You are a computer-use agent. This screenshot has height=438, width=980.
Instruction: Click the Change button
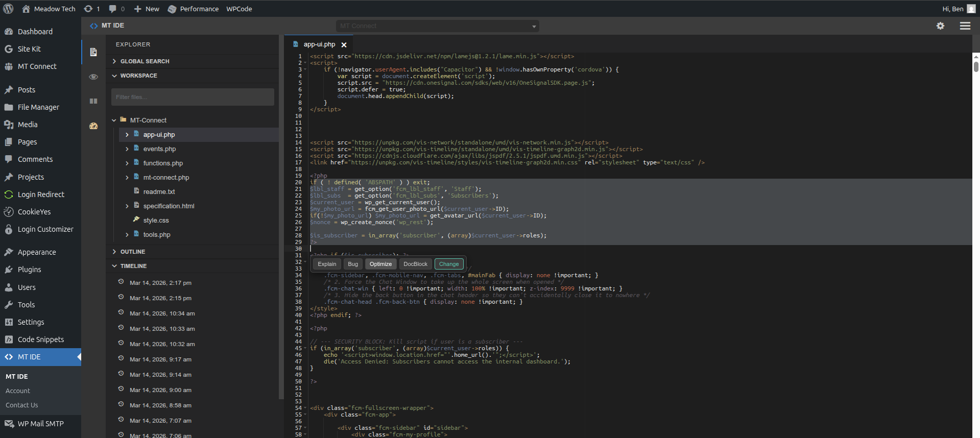click(x=449, y=264)
